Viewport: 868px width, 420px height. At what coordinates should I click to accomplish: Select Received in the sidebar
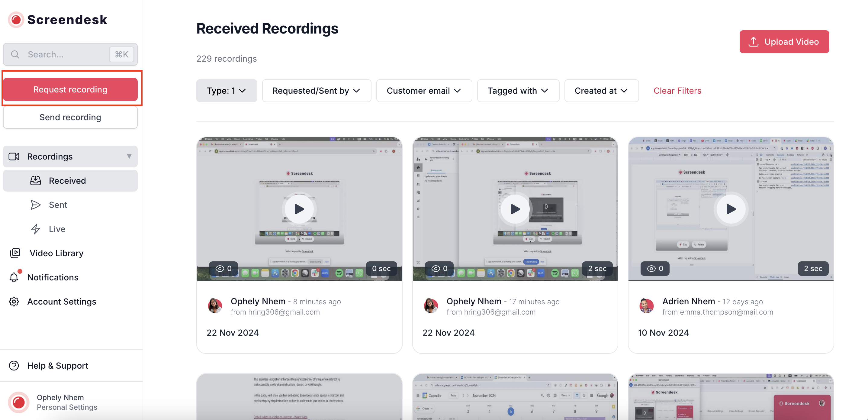coord(67,181)
